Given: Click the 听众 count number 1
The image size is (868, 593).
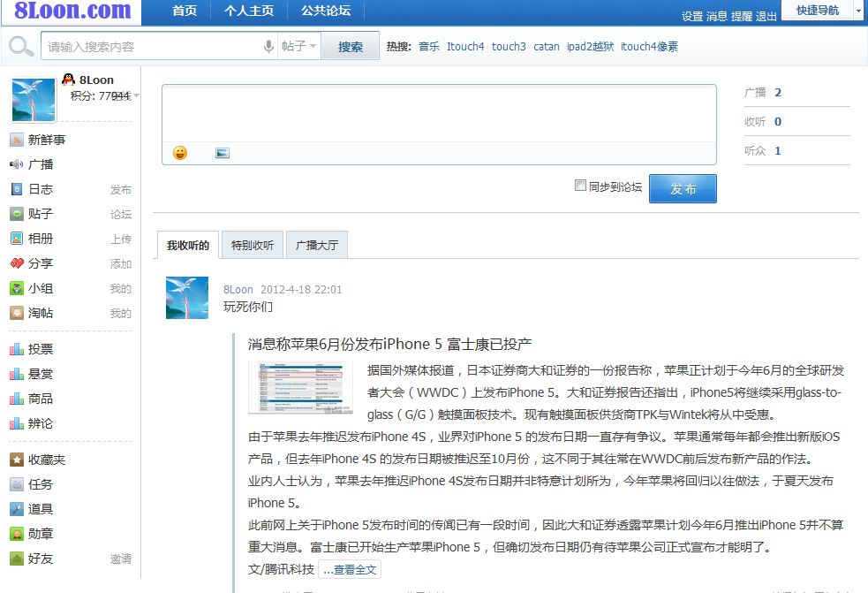Looking at the screenshot, I should pos(778,151).
